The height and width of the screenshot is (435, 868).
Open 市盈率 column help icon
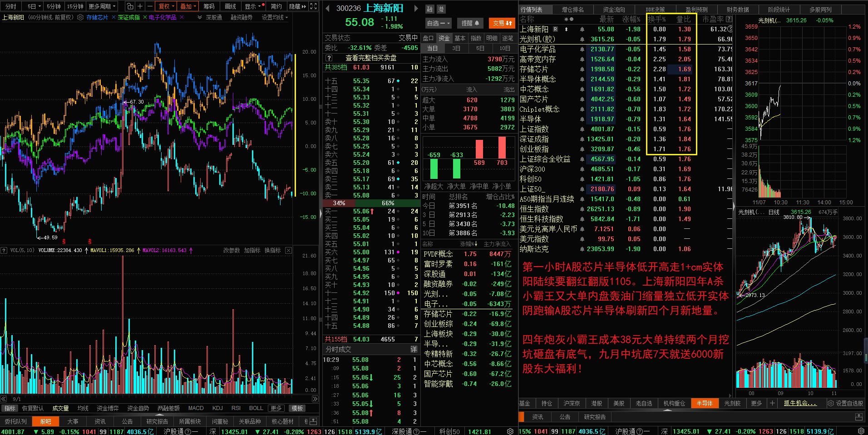[x=729, y=19]
